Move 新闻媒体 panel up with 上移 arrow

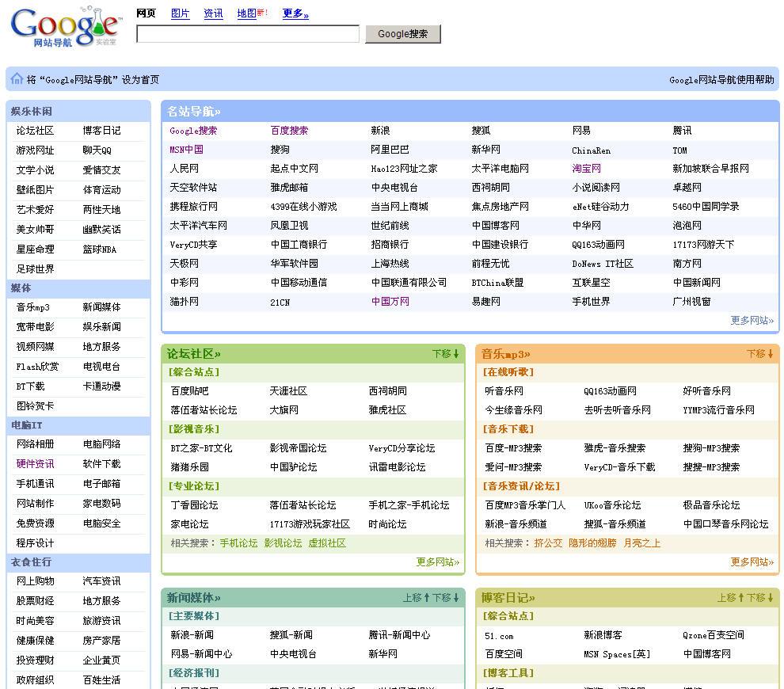[416, 598]
